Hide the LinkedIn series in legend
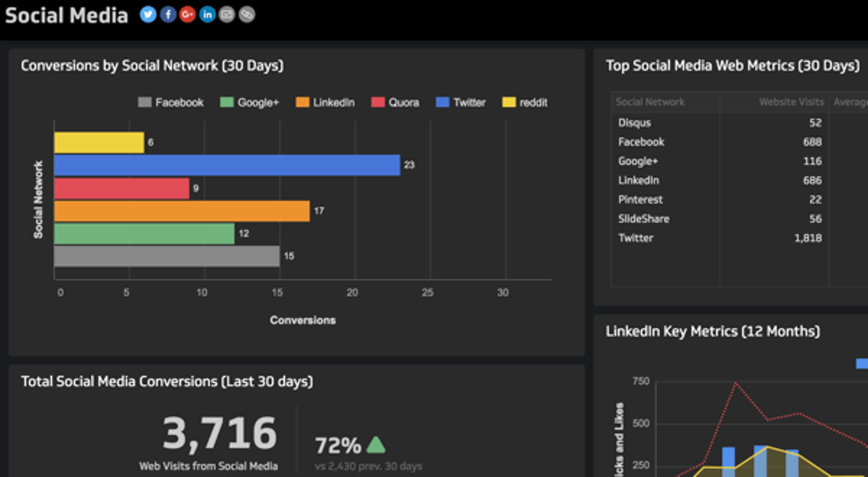 (x=325, y=103)
